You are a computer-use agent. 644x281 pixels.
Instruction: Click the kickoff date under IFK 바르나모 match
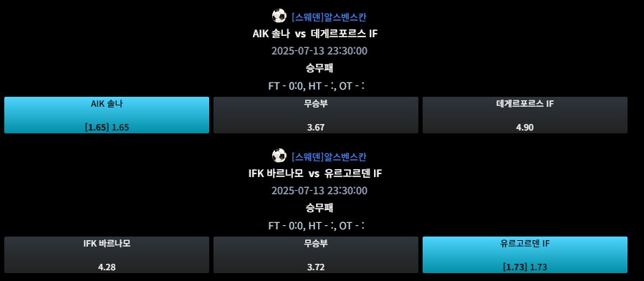(319, 191)
